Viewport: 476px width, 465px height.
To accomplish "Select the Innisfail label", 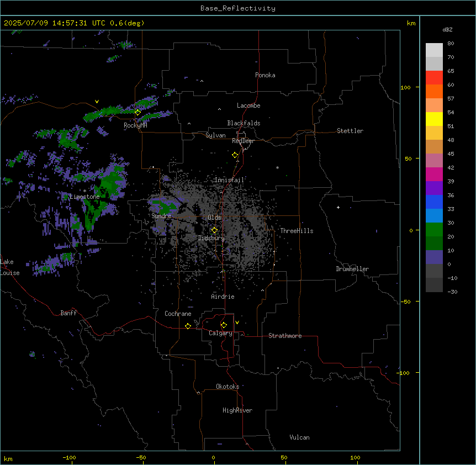I will [x=229, y=180].
